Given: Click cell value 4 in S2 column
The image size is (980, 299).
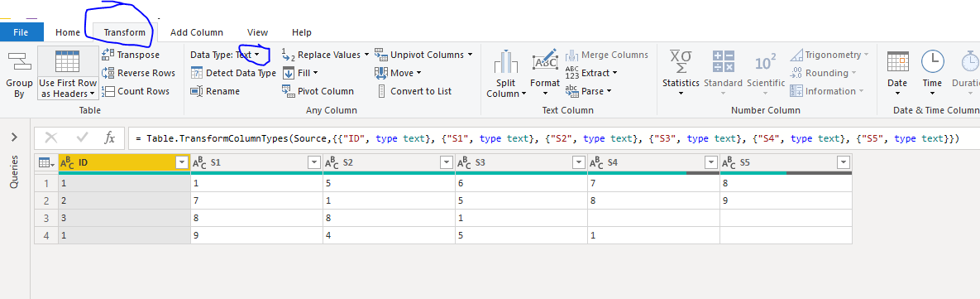Looking at the screenshot, I should click(390, 236).
